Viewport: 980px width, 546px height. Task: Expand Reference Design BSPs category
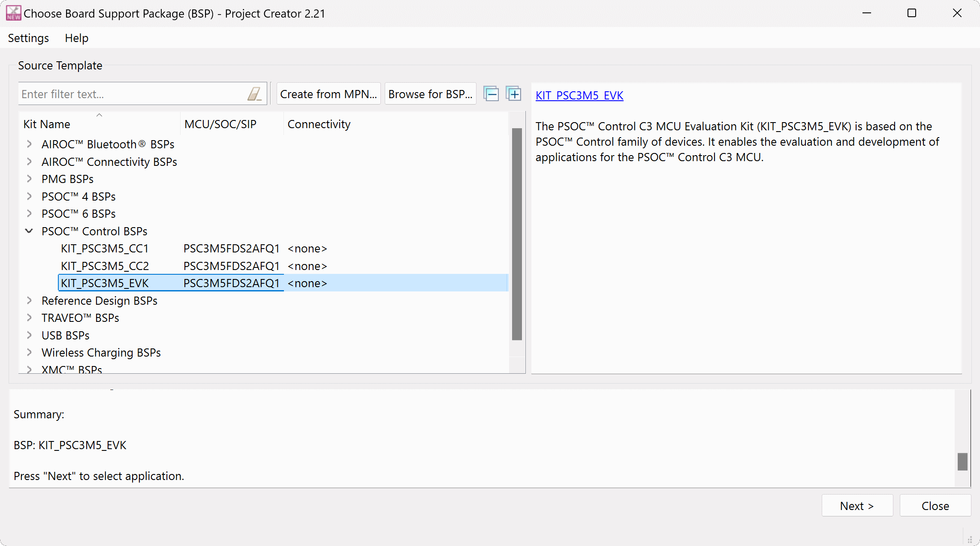tap(29, 300)
